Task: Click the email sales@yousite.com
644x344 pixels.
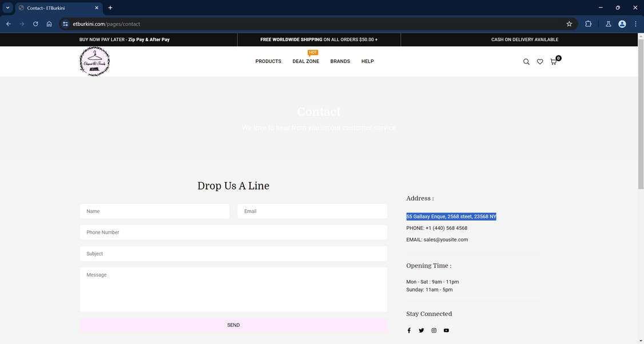Action: pyautogui.click(x=446, y=240)
